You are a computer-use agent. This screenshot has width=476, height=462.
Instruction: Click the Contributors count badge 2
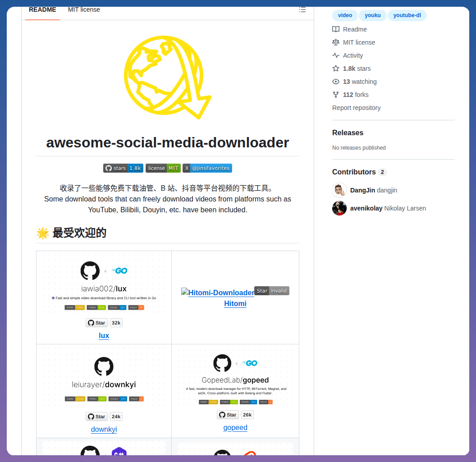click(x=382, y=172)
